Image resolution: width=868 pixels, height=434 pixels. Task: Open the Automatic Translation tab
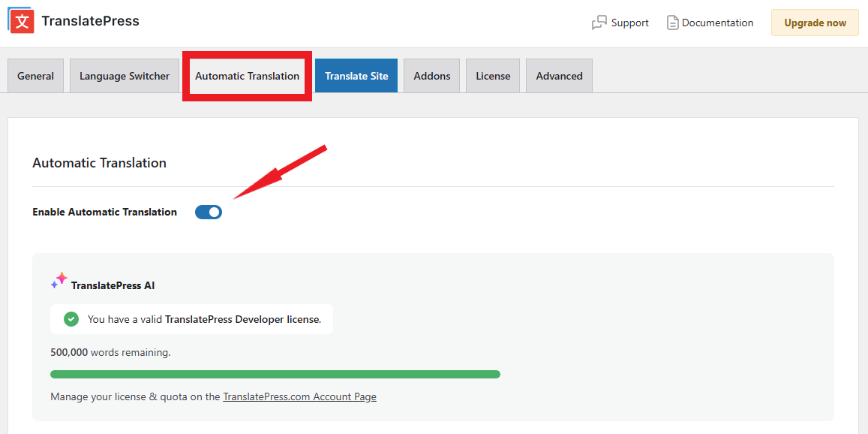pos(247,75)
